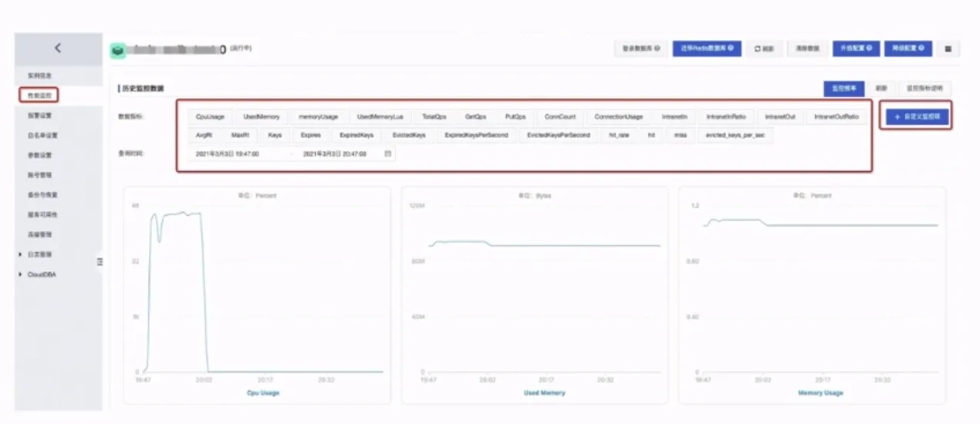Click the top toolbar 刷新 refresh button

[764, 49]
